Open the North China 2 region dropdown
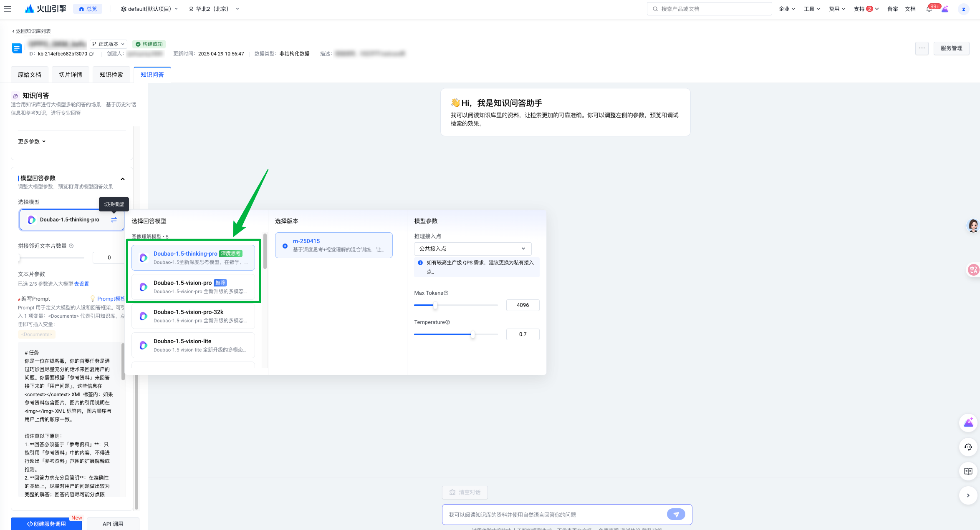Image resolution: width=980 pixels, height=530 pixels. pyautogui.click(x=214, y=9)
